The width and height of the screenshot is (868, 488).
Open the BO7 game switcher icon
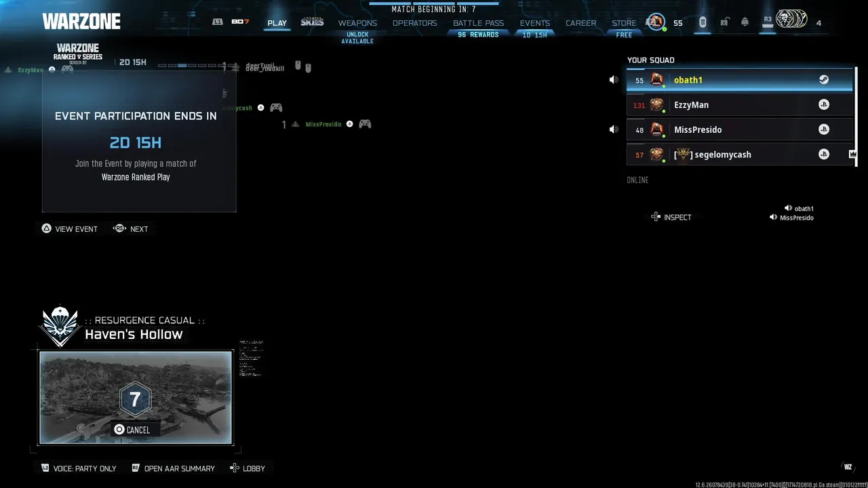tap(240, 22)
